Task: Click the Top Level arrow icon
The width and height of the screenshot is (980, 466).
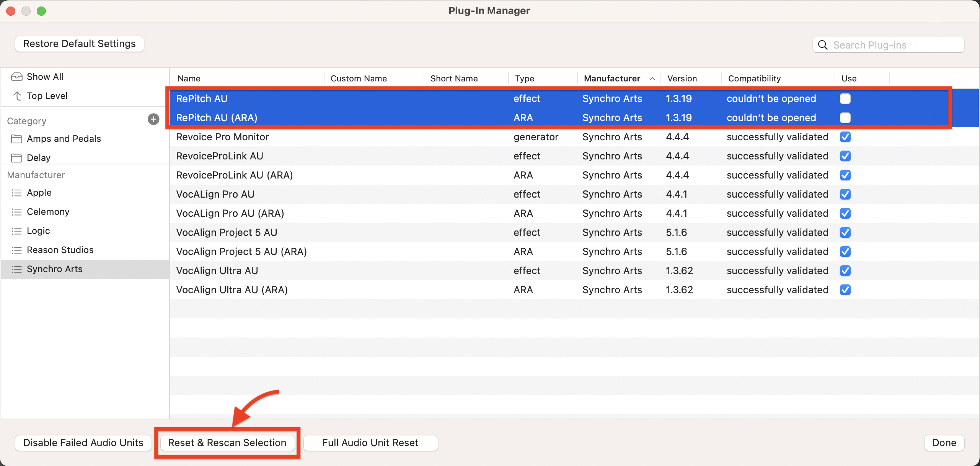Action: point(17,96)
